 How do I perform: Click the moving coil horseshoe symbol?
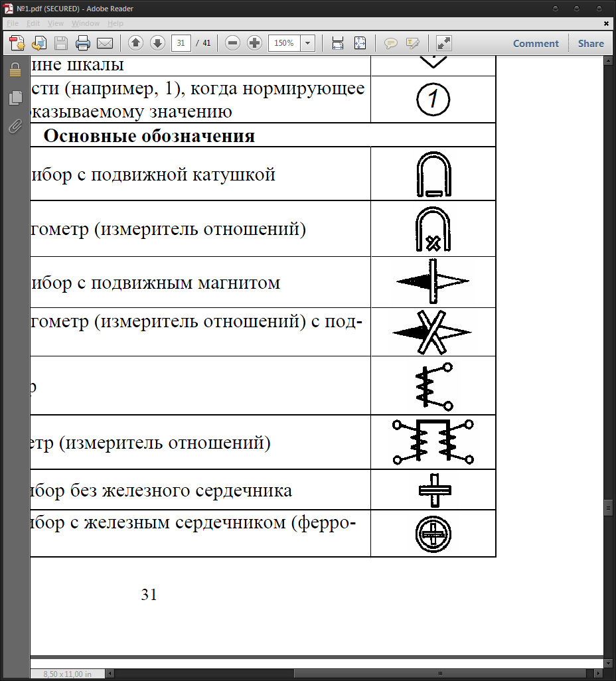434,174
